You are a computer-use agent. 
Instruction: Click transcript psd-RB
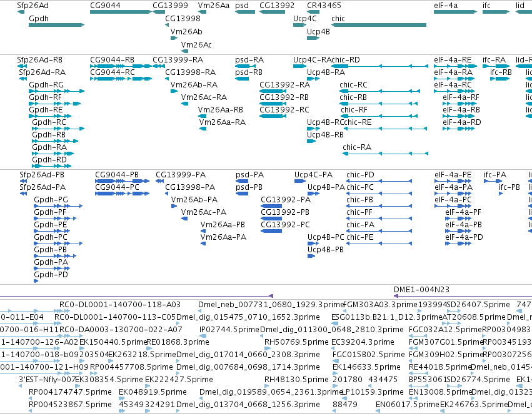[x=242, y=79]
